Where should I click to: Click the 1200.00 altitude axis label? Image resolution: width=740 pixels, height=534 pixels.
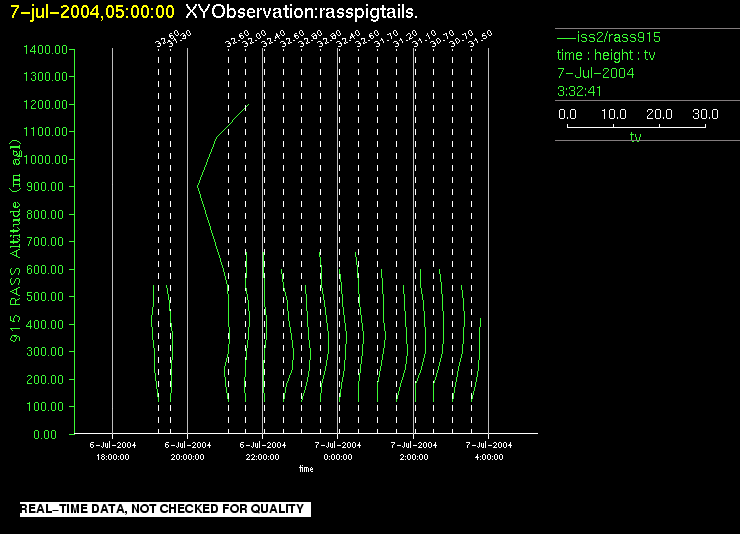pos(45,104)
